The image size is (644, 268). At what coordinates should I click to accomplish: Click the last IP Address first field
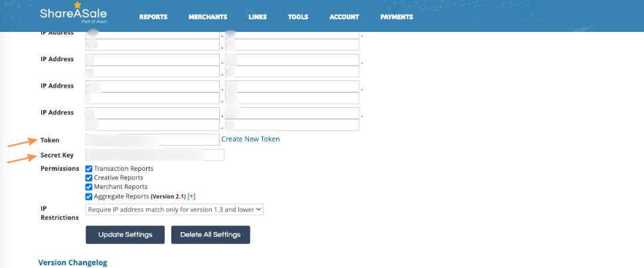coord(152,113)
